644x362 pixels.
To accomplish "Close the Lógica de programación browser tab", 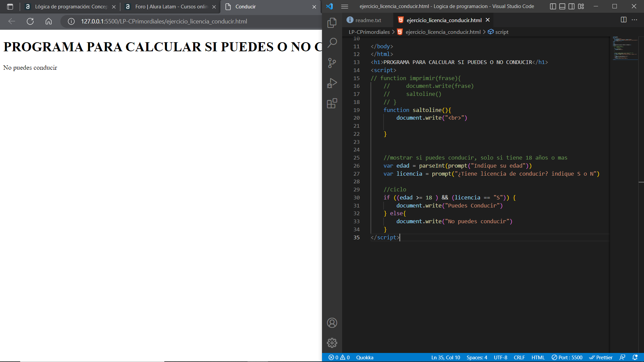I will [x=114, y=7].
